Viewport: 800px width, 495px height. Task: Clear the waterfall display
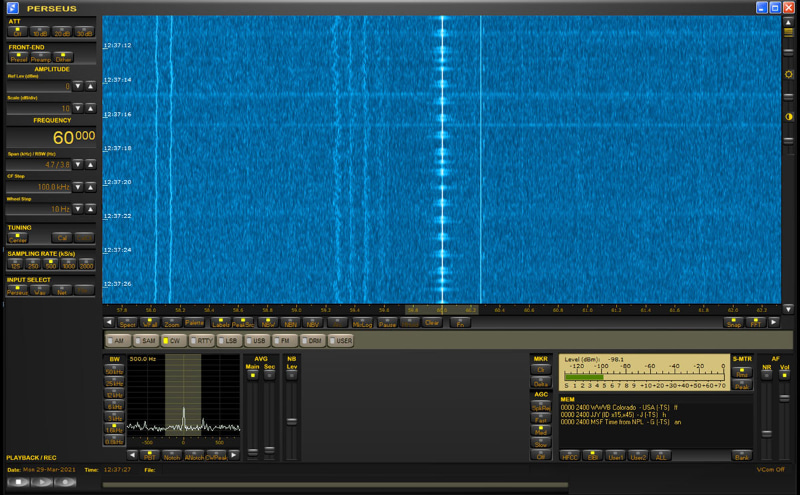[432, 323]
